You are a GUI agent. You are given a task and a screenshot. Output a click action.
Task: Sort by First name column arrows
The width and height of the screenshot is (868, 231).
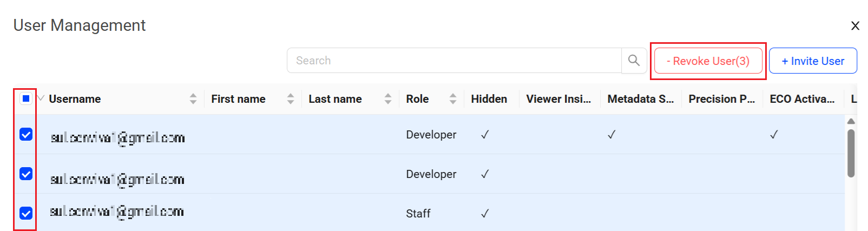coord(291,99)
